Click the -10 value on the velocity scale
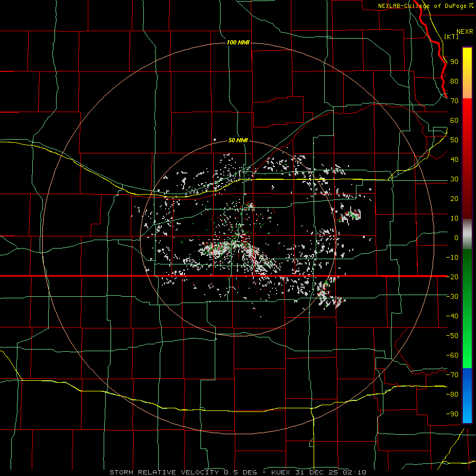This screenshot has width=476, height=476. pyautogui.click(x=452, y=258)
